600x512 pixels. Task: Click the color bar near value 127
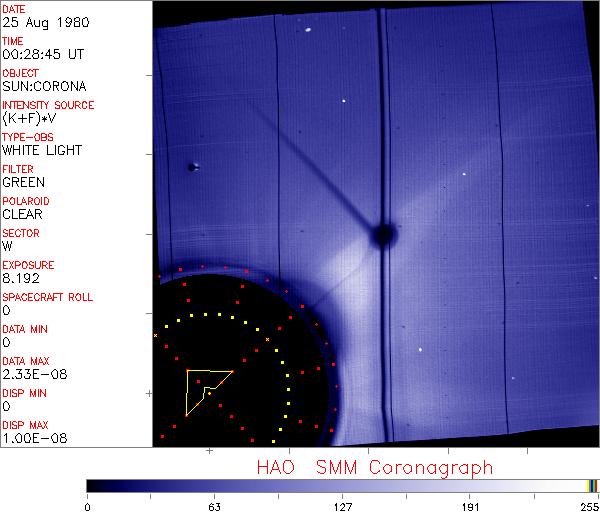[342, 485]
